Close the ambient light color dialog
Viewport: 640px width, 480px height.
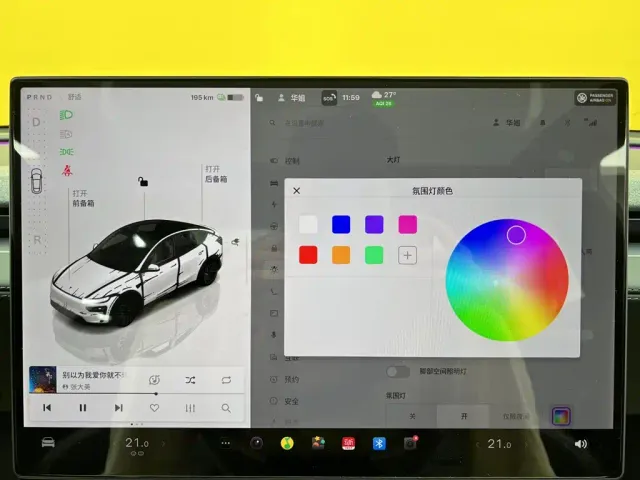coord(297,191)
